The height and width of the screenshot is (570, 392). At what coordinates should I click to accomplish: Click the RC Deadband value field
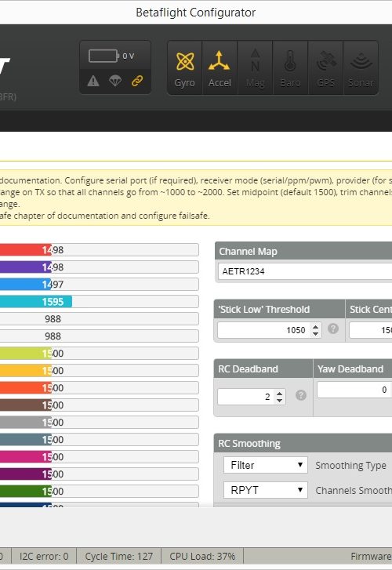click(252, 397)
